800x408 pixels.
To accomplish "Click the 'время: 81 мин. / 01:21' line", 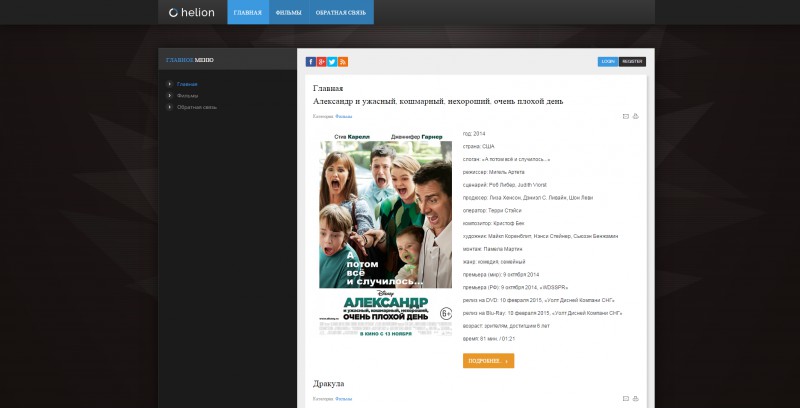I will tap(489, 339).
